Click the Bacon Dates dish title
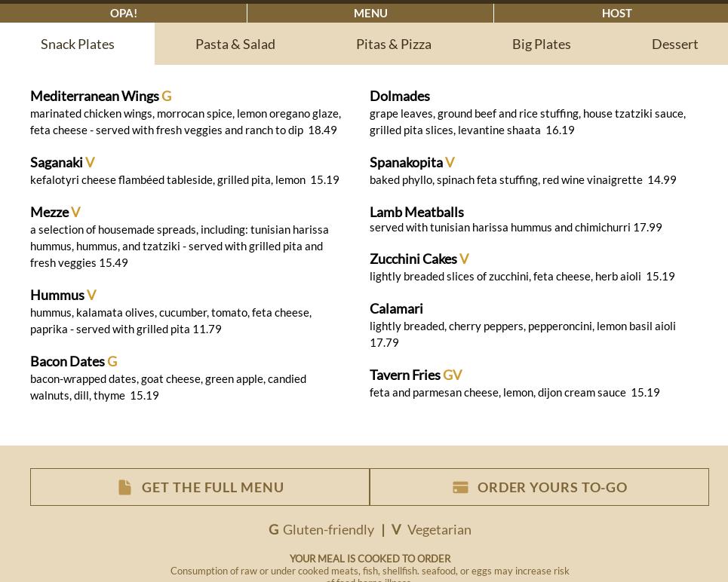This screenshot has height=582, width=728. tap(67, 361)
